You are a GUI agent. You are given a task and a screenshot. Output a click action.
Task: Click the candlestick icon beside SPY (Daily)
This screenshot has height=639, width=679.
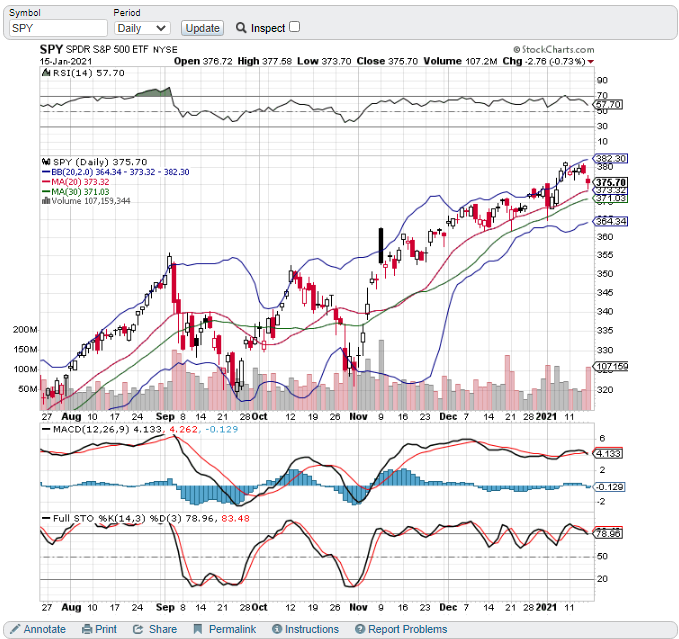click(46, 162)
